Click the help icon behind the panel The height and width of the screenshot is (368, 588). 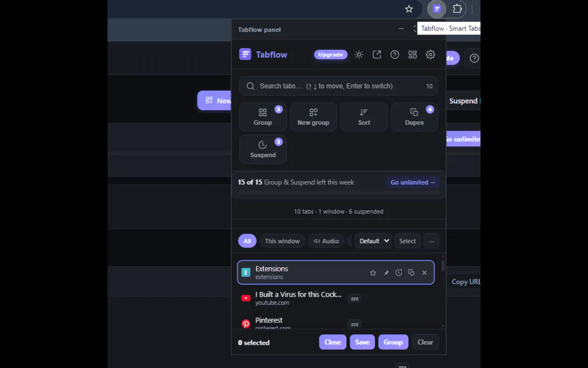pos(474,58)
